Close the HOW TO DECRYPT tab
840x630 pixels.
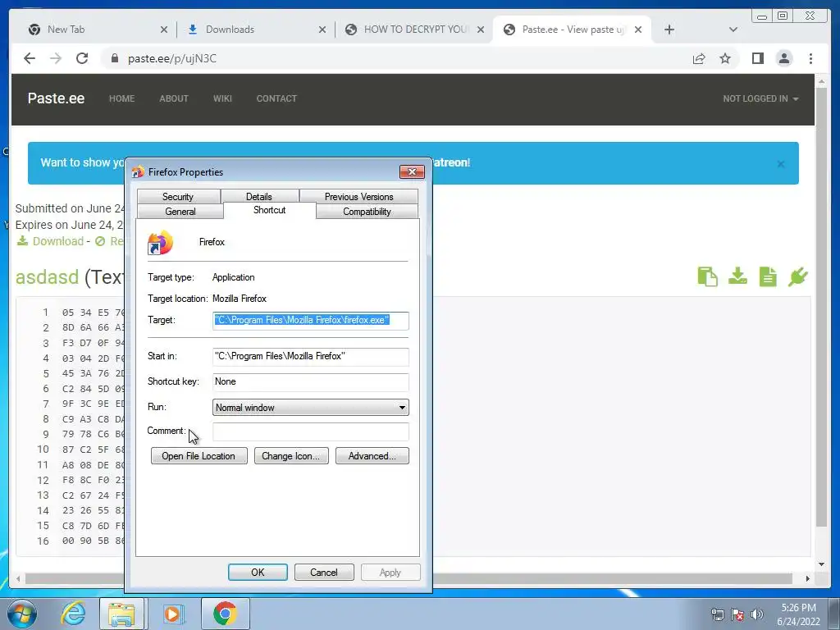(x=481, y=30)
